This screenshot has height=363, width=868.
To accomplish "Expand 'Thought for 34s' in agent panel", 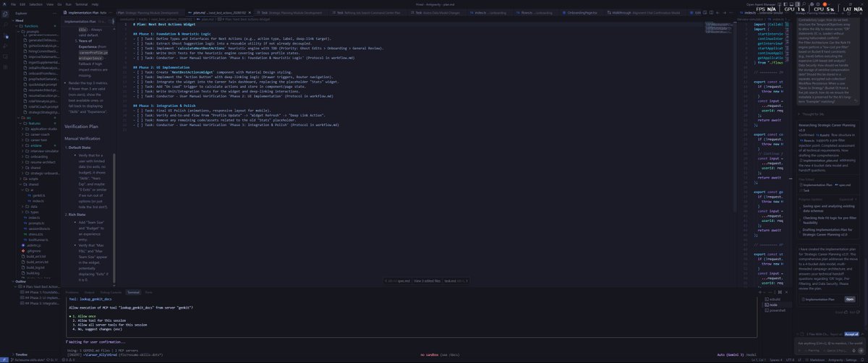I will point(811,114).
